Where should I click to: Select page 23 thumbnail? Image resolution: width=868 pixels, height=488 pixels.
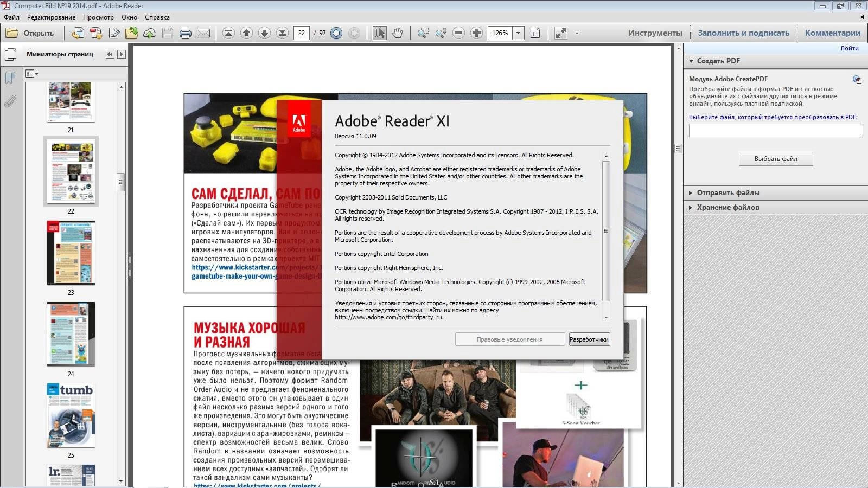tap(71, 253)
